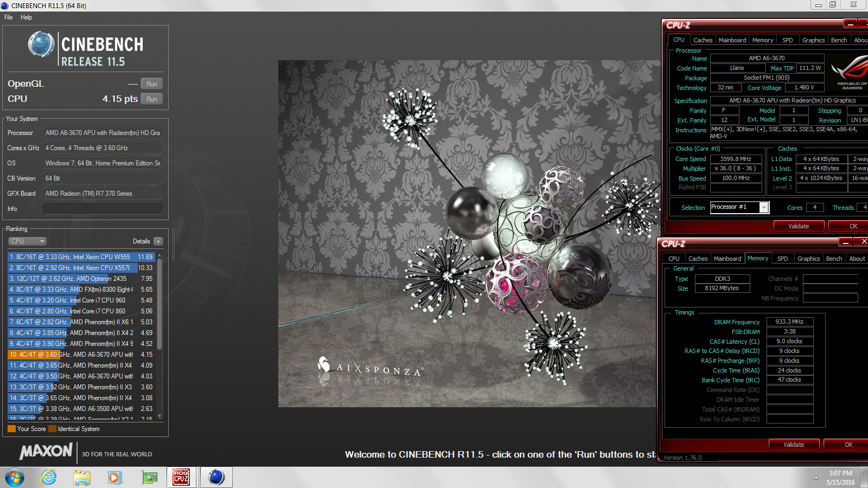This screenshot has width=868, height=488.
Task: Select About tab in lower CPU-Z window
Action: [857, 259]
